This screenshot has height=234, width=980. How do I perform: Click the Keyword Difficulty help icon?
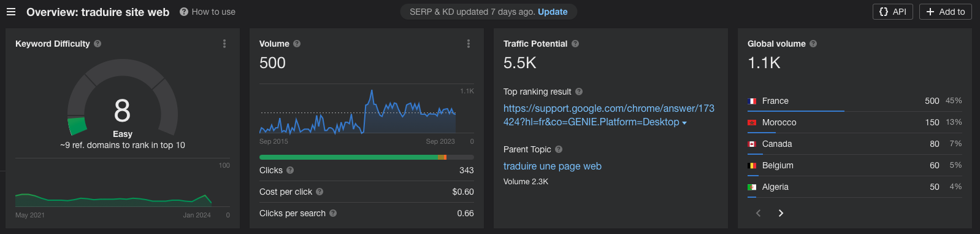(98, 44)
